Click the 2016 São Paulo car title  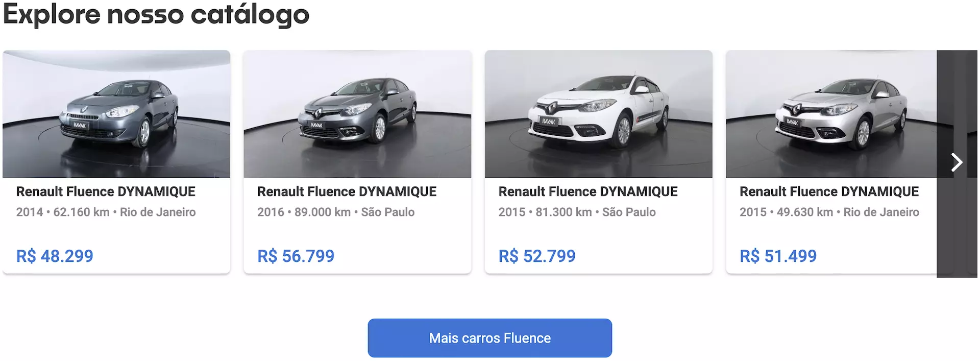click(x=347, y=191)
